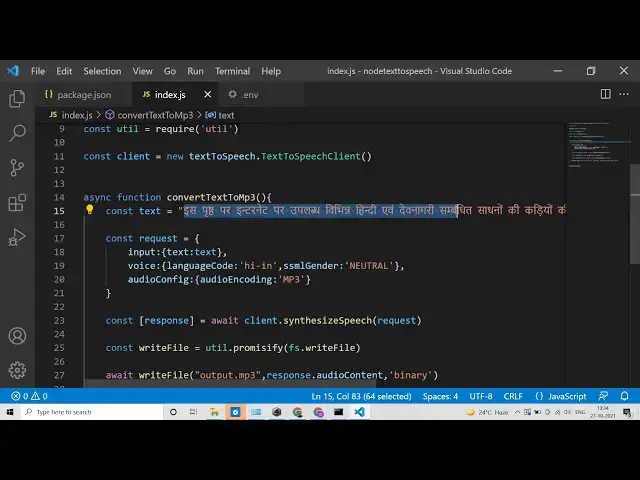Image resolution: width=640 pixels, height=480 pixels.
Task: Select encoding via UTF-8 indicator
Action: pos(481,396)
